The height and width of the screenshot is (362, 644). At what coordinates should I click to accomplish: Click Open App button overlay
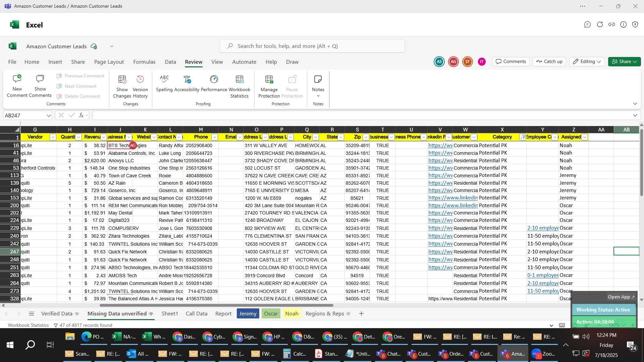tap(621, 297)
